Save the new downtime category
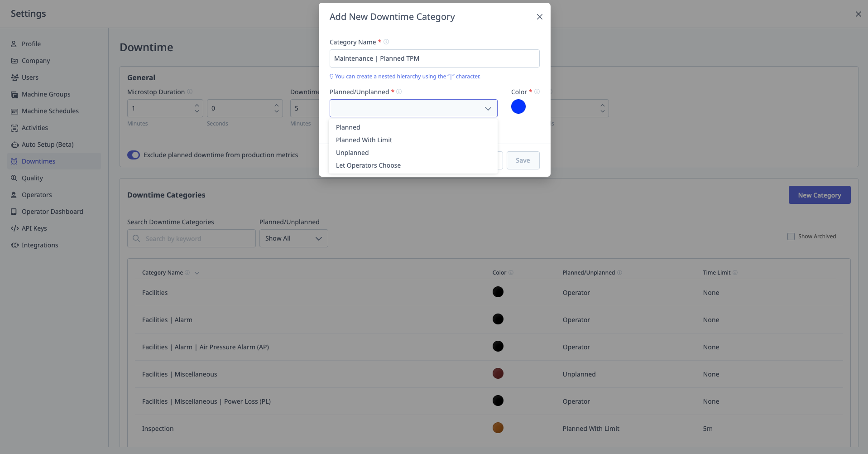The height and width of the screenshot is (454, 868). [523, 160]
